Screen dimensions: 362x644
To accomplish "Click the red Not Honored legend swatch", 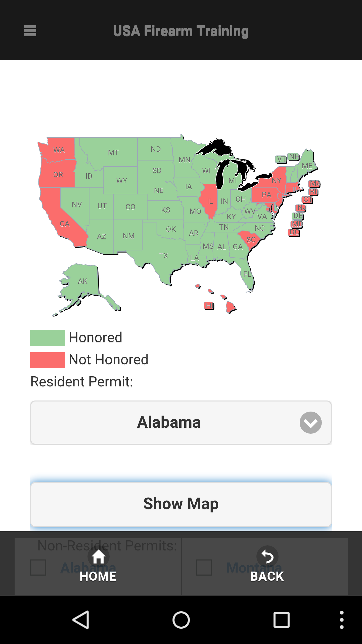I will click(48, 360).
